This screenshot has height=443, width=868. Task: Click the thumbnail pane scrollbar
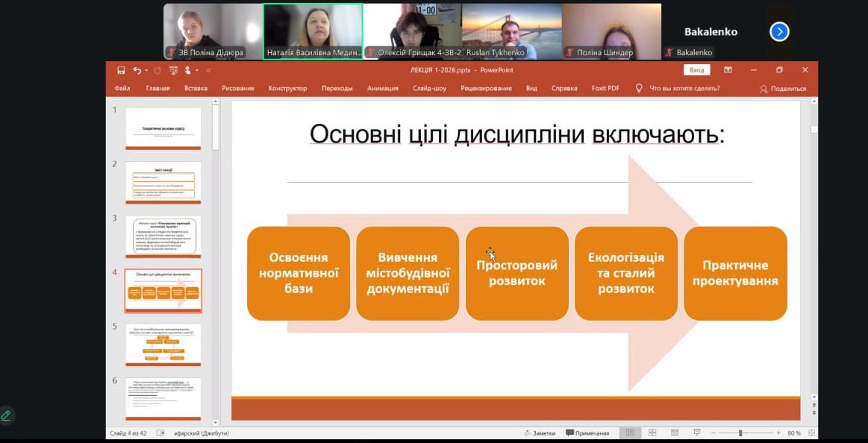click(216, 128)
